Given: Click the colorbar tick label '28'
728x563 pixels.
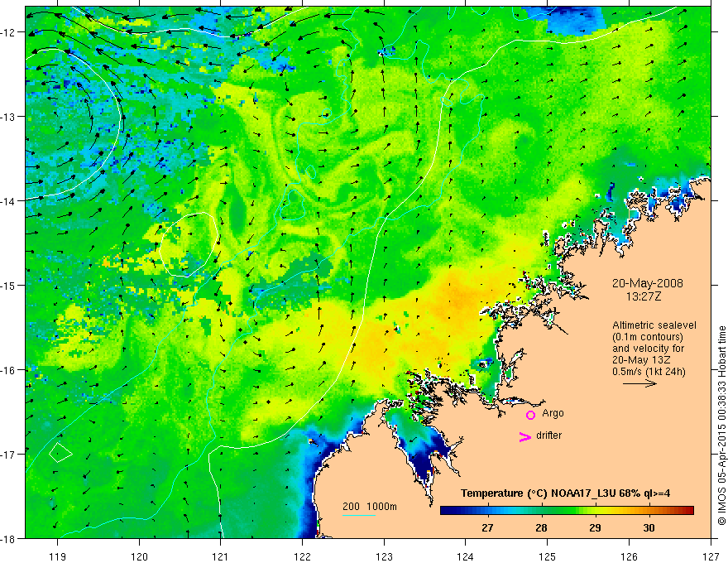Looking at the screenshot, I should click(541, 527).
